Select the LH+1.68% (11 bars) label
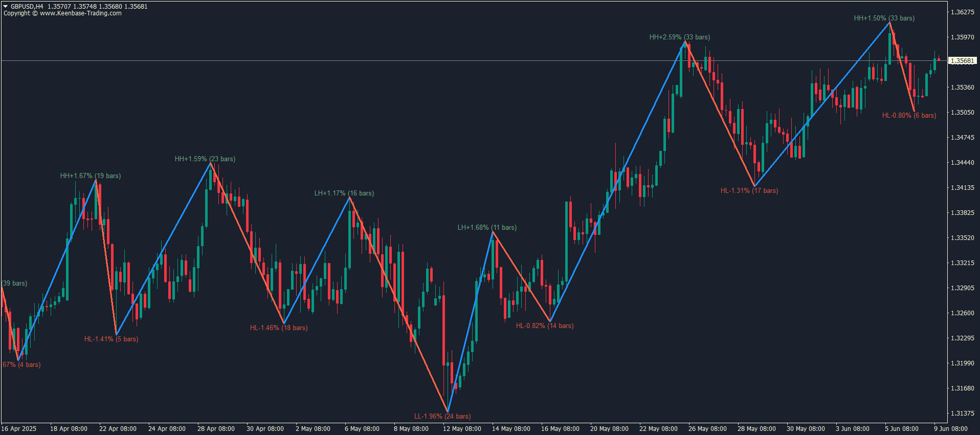The image size is (980, 435). coord(487,228)
